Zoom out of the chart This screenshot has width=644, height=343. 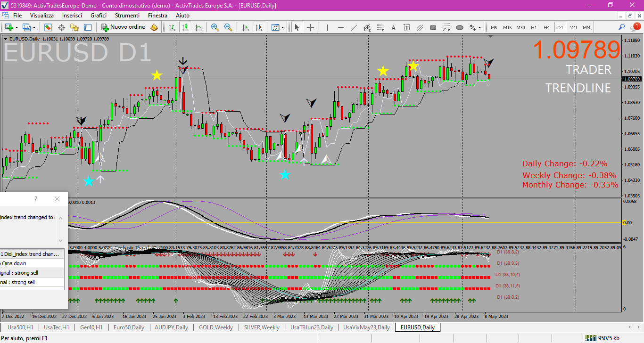click(x=228, y=27)
